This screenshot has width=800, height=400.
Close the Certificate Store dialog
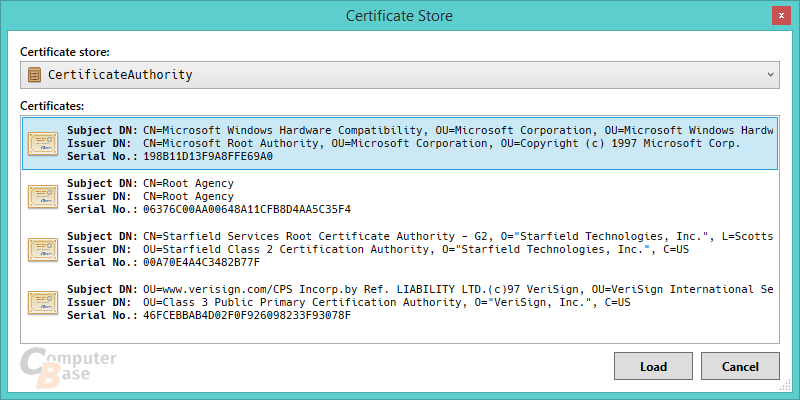pyautogui.click(x=781, y=15)
